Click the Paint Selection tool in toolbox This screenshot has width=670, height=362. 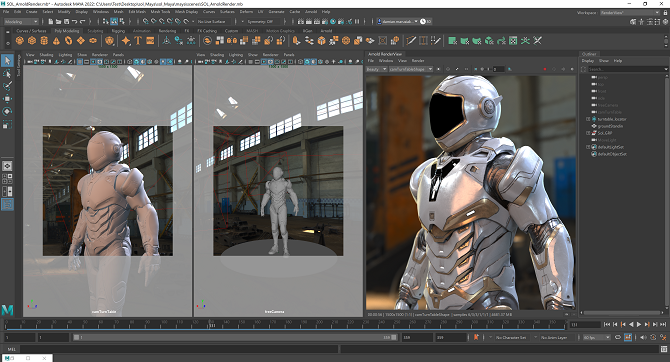[x=7, y=86]
